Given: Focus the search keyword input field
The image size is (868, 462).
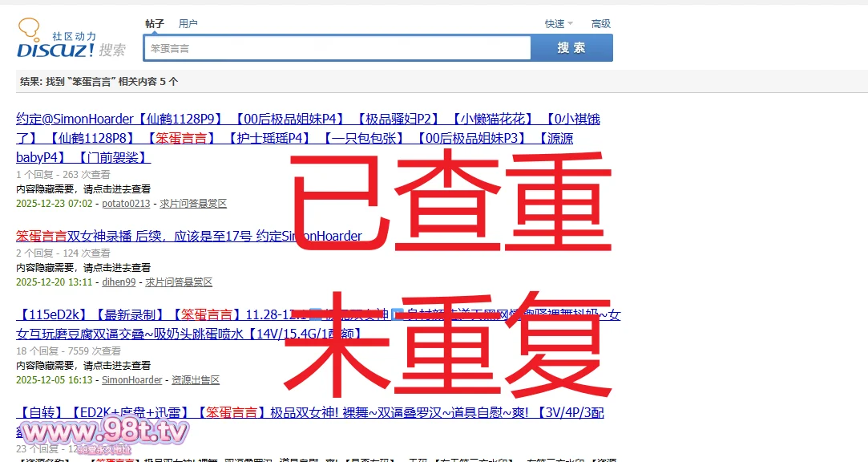Looking at the screenshot, I should (337, 48).
